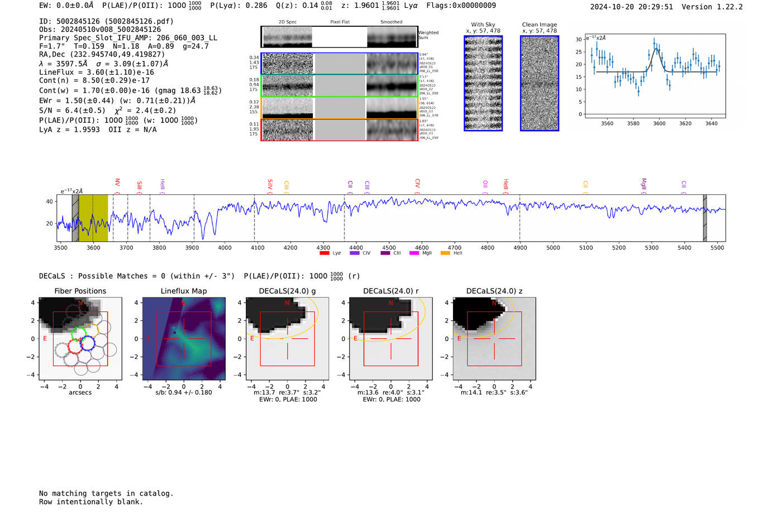Image resolution: width=782 pixels, height=532 pixels.
Task: Select the blue-bordered 2D spectrum row
Action: tap(340, 64)
